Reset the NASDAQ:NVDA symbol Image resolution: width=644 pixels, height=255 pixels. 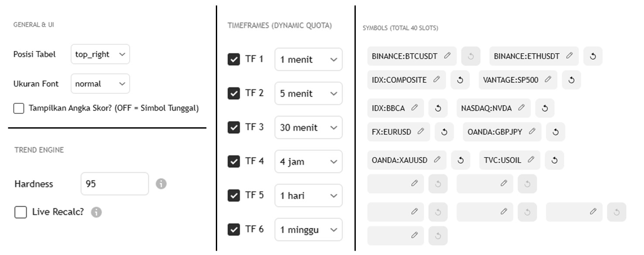coord(545,109)
